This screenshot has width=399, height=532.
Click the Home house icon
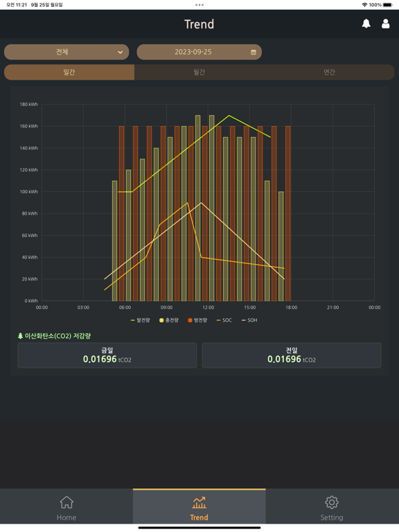[x=66, y=502]
